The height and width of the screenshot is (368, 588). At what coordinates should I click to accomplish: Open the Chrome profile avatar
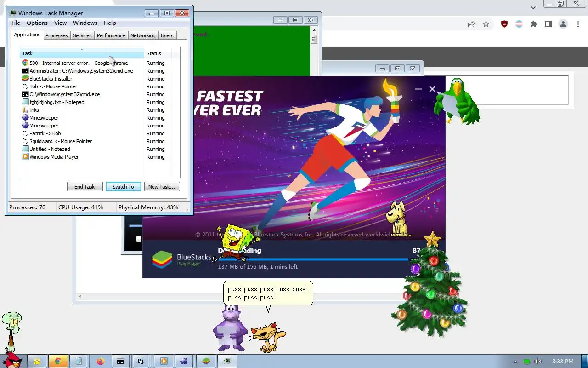click(x=563, y=24)
